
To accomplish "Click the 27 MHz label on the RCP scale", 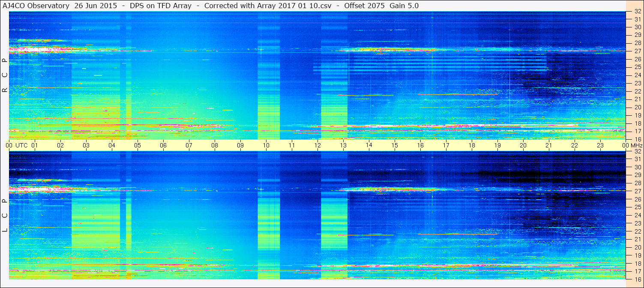I will (x=637, y=51).
